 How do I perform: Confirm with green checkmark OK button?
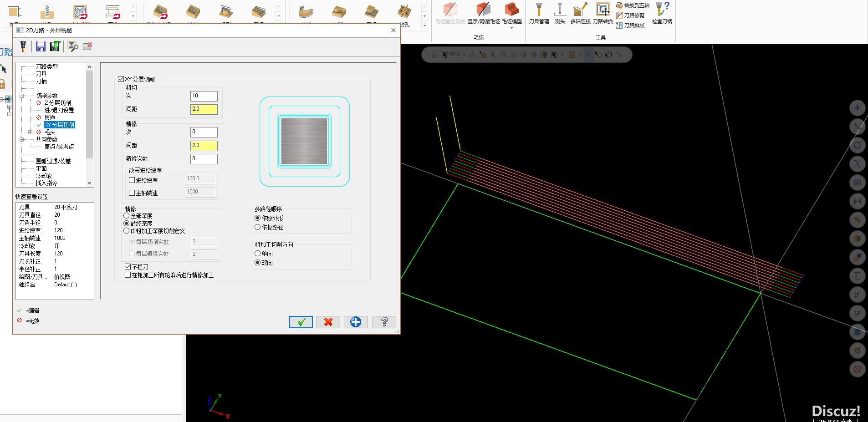[x=301, y=322]
